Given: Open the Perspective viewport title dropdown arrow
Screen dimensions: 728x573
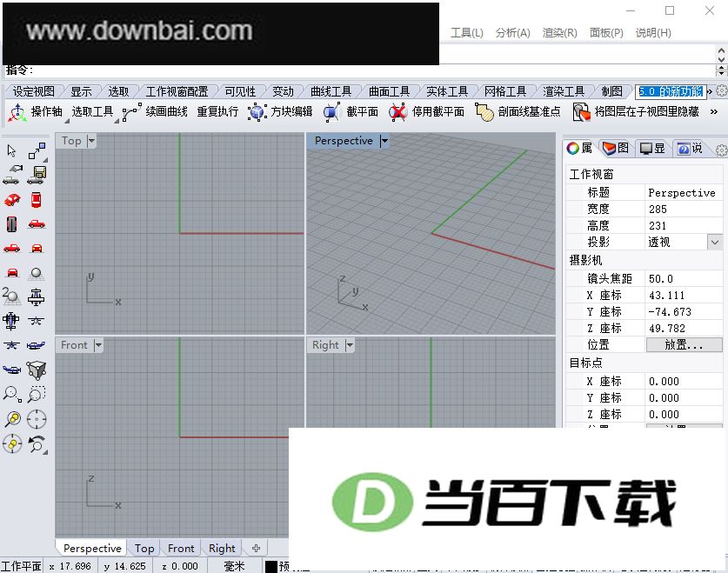Looking at the screenshot, I should tap(384, 141).
